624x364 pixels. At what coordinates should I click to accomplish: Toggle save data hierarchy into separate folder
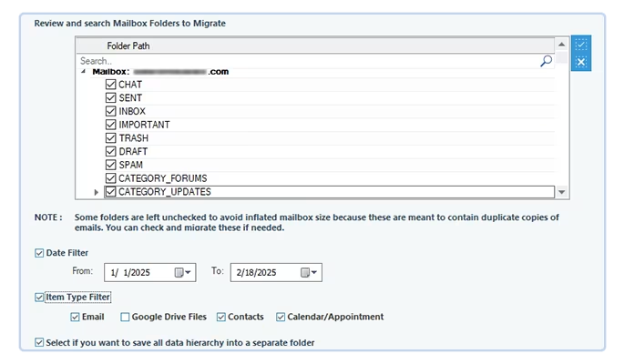[x=38, y=343]
